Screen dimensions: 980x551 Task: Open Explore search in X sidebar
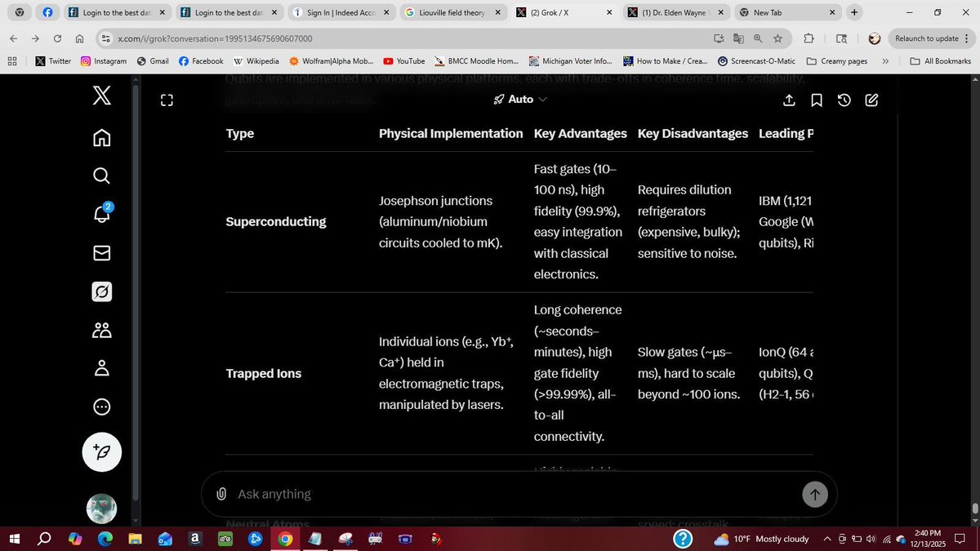coord(101,176)
